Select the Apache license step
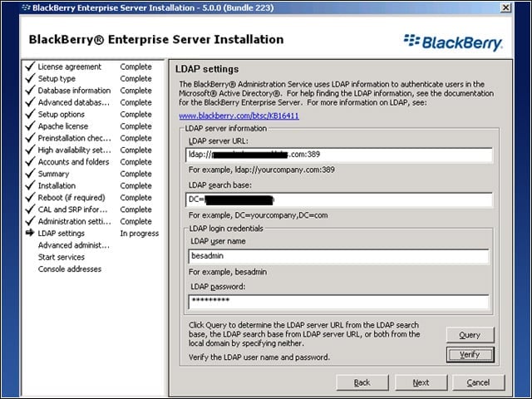Viewport: 532px width, 399px height. [x=63, y=126]
